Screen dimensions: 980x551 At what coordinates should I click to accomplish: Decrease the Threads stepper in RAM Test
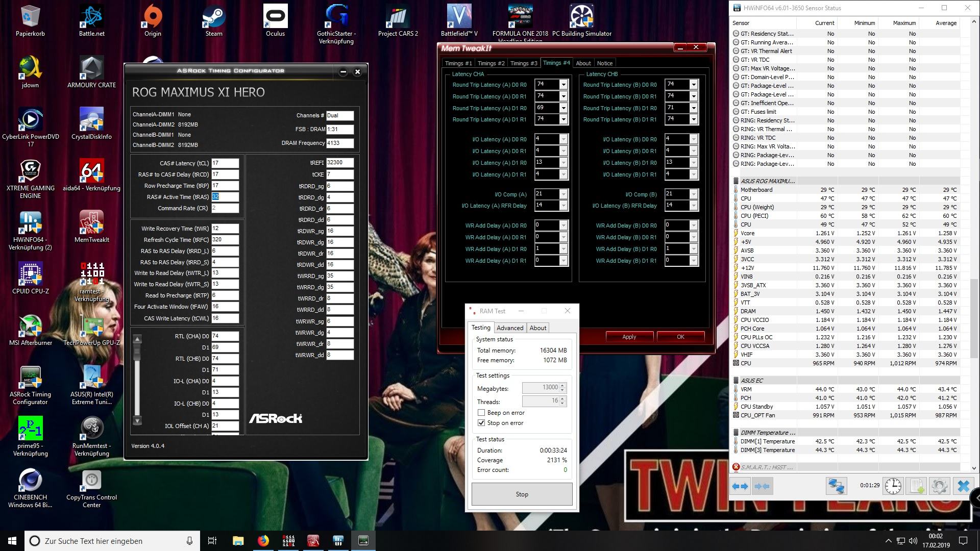pyautogui.click(x=562, y=404)
